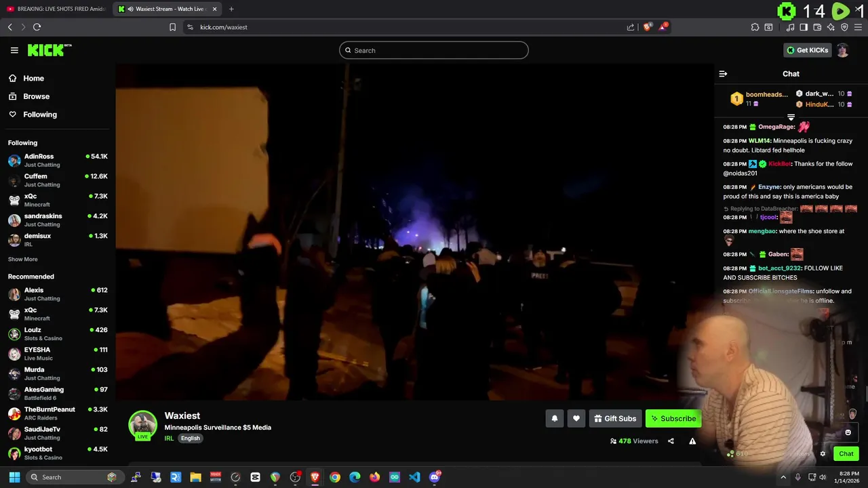Open EYESHA Live Music channel

point(58,354)
